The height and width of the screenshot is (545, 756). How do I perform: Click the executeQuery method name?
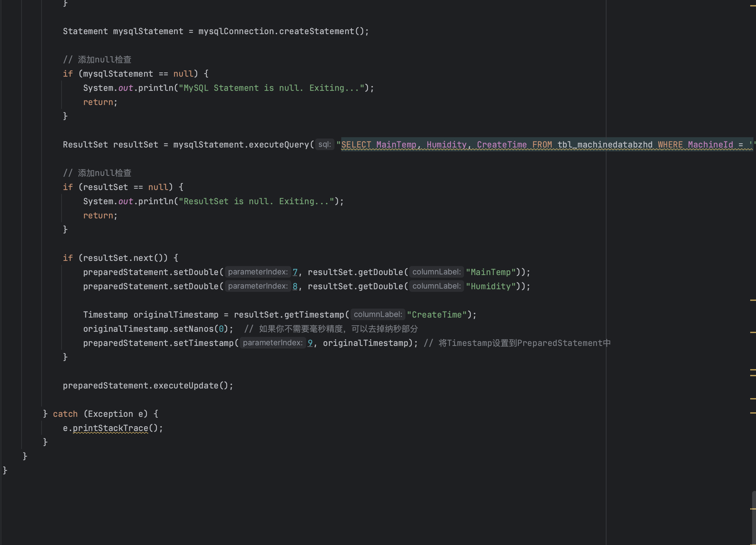(279, 145)
